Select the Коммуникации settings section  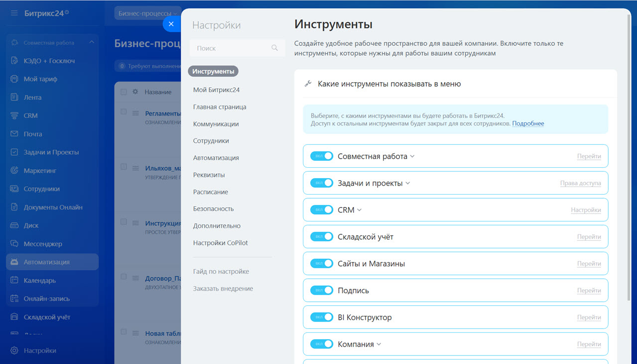[216, 124]
